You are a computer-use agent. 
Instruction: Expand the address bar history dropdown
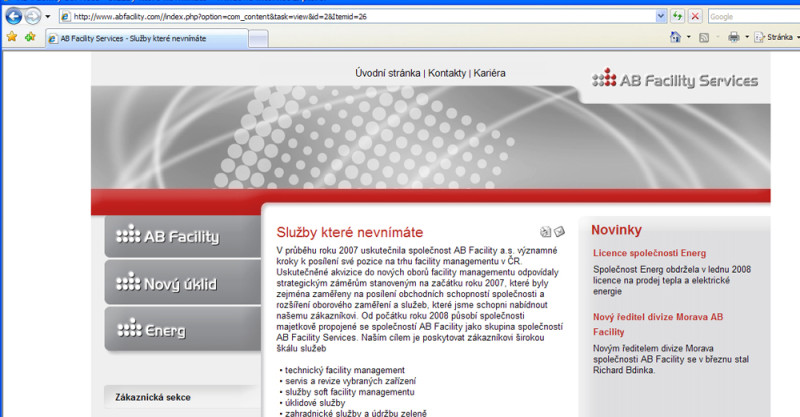point(661,16)
